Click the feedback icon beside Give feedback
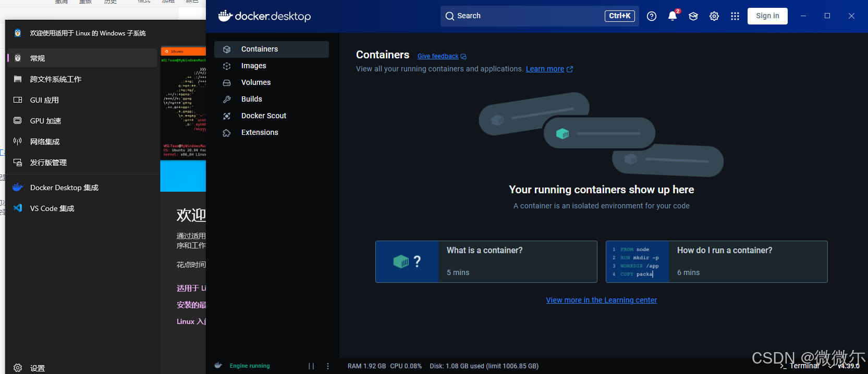The height and width of the screenshot is (374, 868). coord(463,57)
